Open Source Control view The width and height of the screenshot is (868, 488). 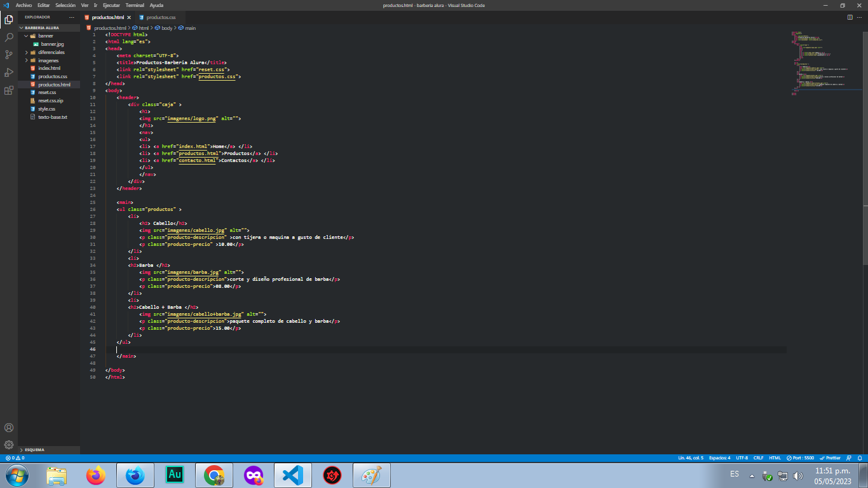(x=9, y=55)
